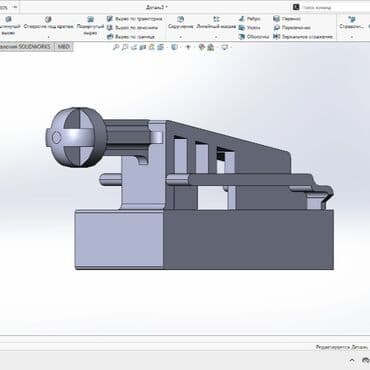The image size is (370, 370).
Task: Expand the Fillet (Скругление) dropdown arrow
Action: 181,37
